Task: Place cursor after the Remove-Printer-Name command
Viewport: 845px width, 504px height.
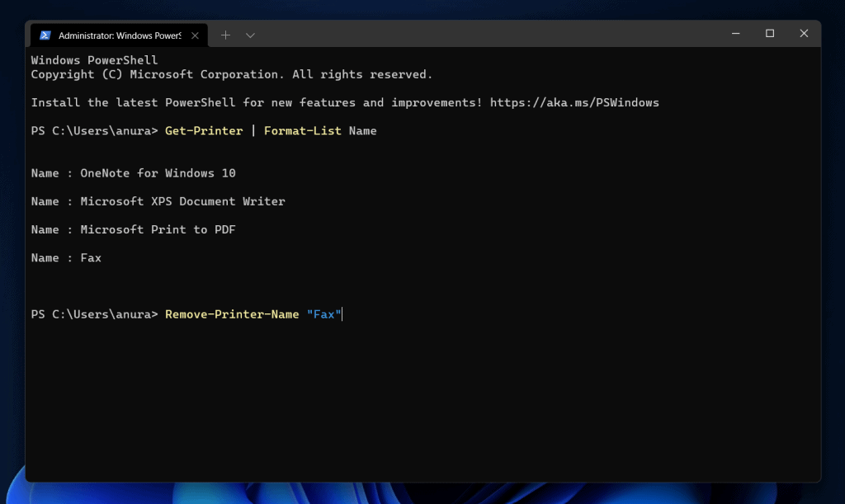Action: pos(342,314)
